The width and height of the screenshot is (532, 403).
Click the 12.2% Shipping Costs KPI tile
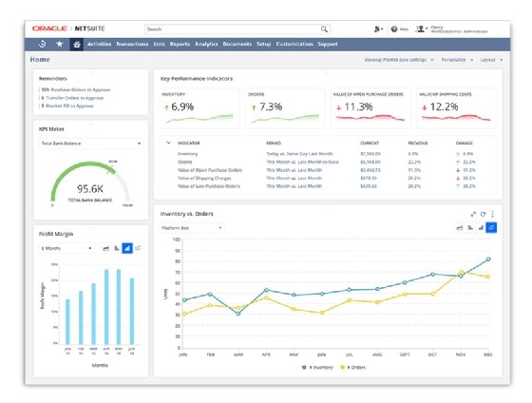click(456, 108)
